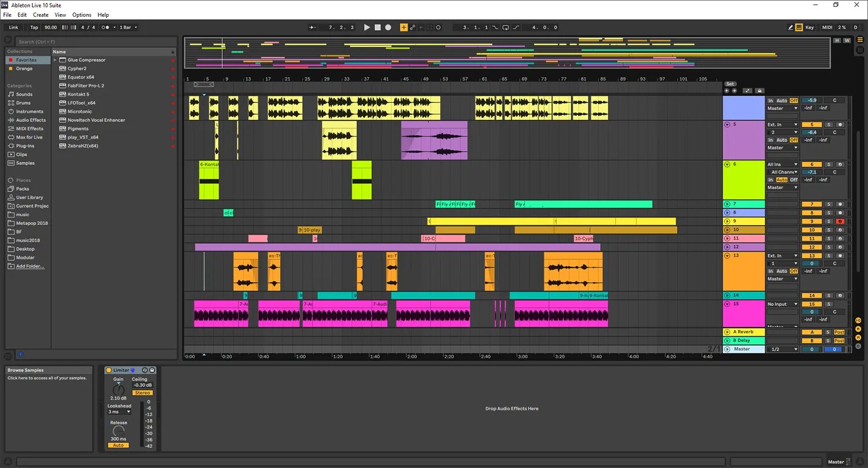
Task: Unfold track 7 with its arrow button
Action: tap(727, 204)
